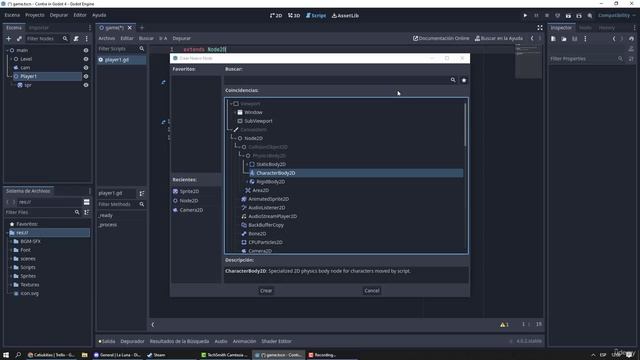
Task: Open the Escena menu
Action: 12,15
